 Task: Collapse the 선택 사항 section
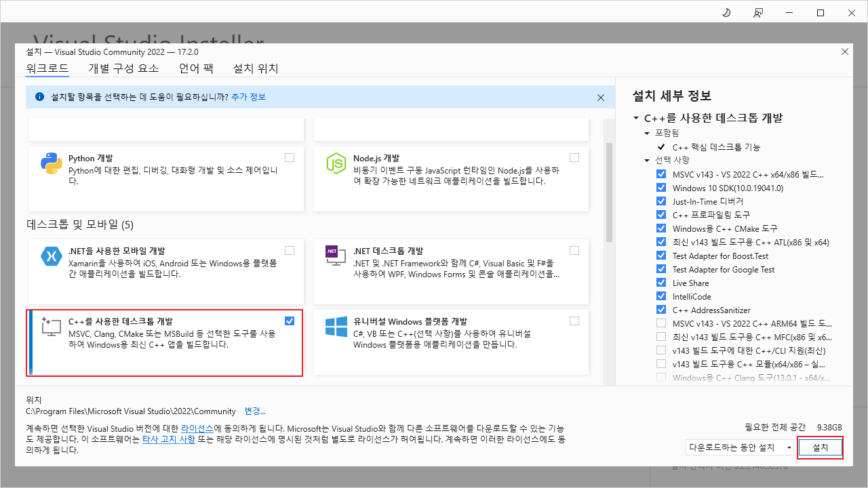coord(647,161)
